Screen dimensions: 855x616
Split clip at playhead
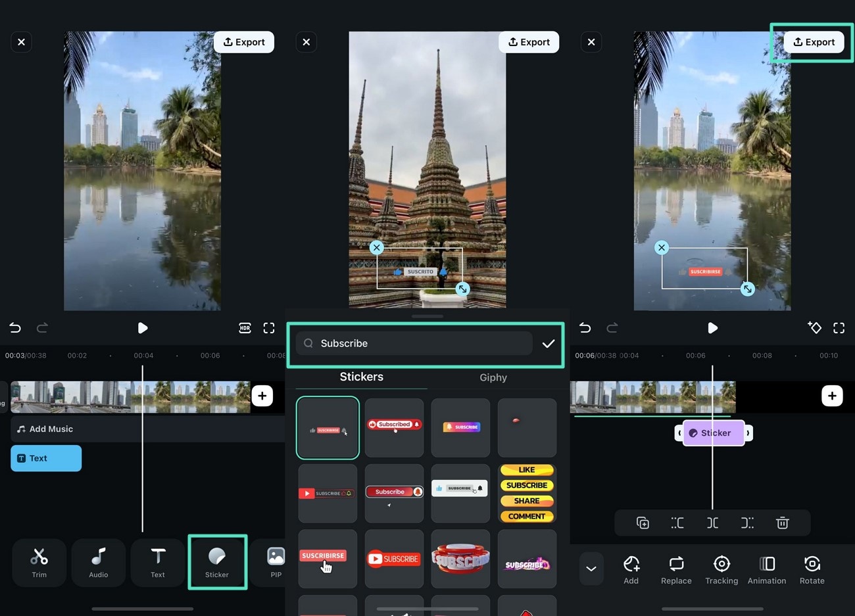[712, 523]
